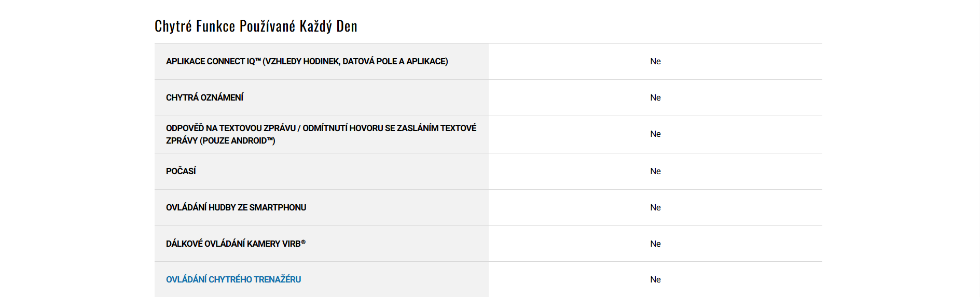Viewport: 980px width, 297px height.
Task: Click the Ne value for Connect IQ apps
Action: (655, 61)
